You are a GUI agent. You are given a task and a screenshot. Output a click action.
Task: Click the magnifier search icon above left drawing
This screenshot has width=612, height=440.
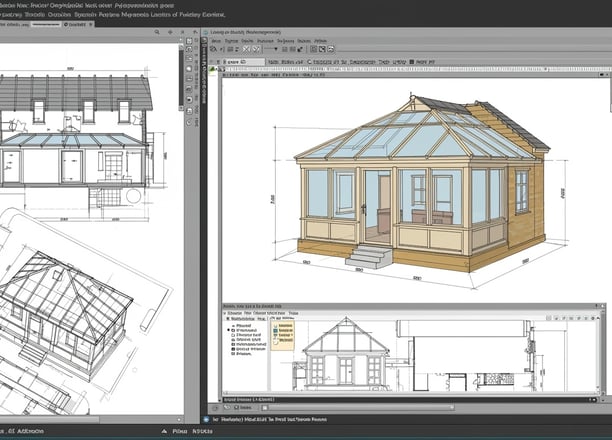coord(157,32)
